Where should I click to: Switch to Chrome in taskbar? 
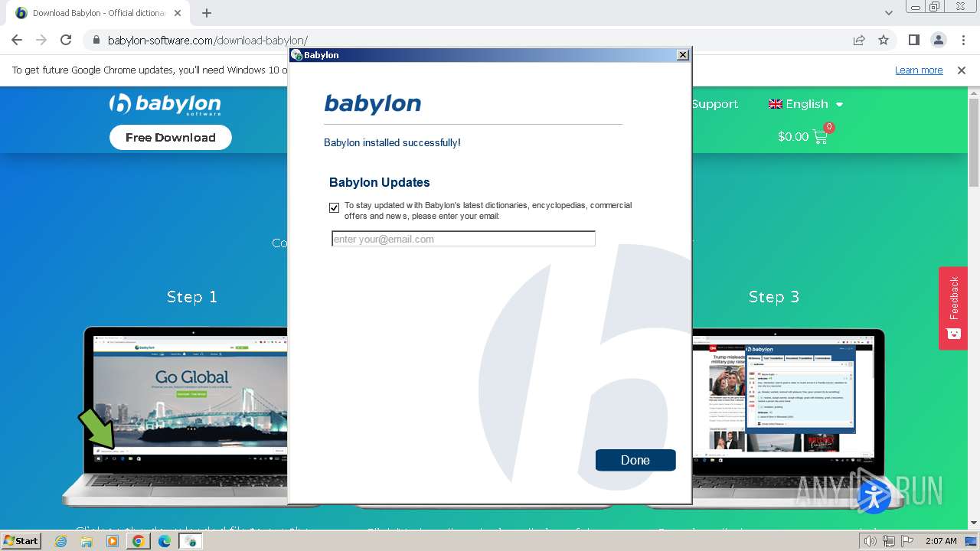click(x=139, y=541)
